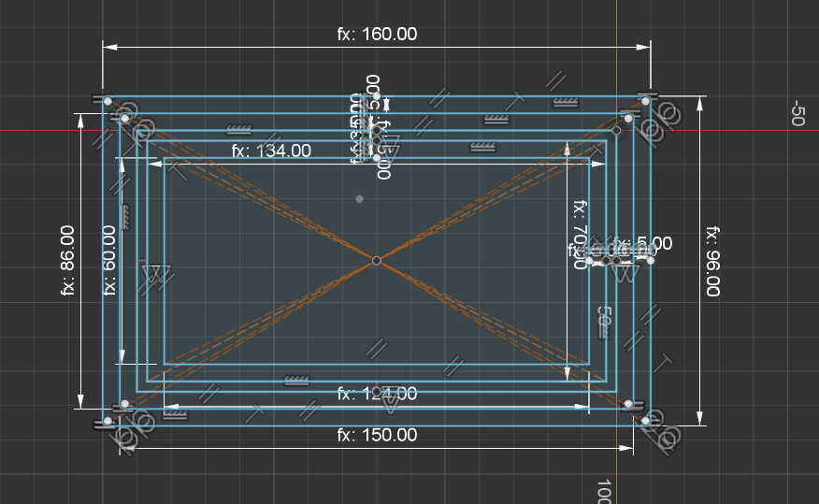Click the second rectangle's top-left corner point
819x504 pixels.
(124, 118)
